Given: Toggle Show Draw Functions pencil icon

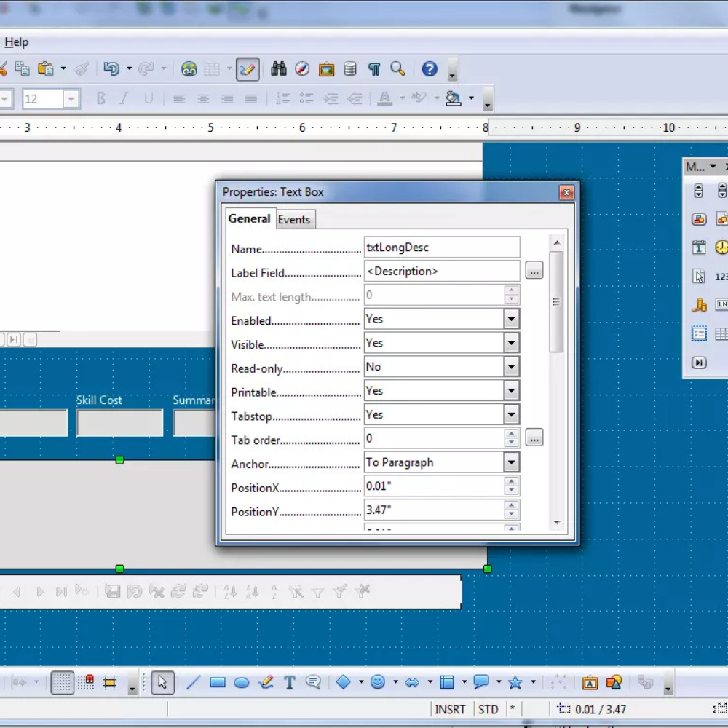Looking at the screenshot, I should [248, 69].
